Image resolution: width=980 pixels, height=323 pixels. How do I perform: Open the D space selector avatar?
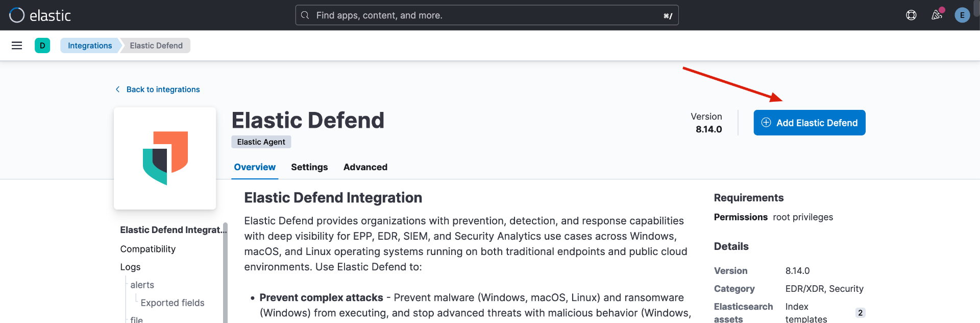coord(42,45)
